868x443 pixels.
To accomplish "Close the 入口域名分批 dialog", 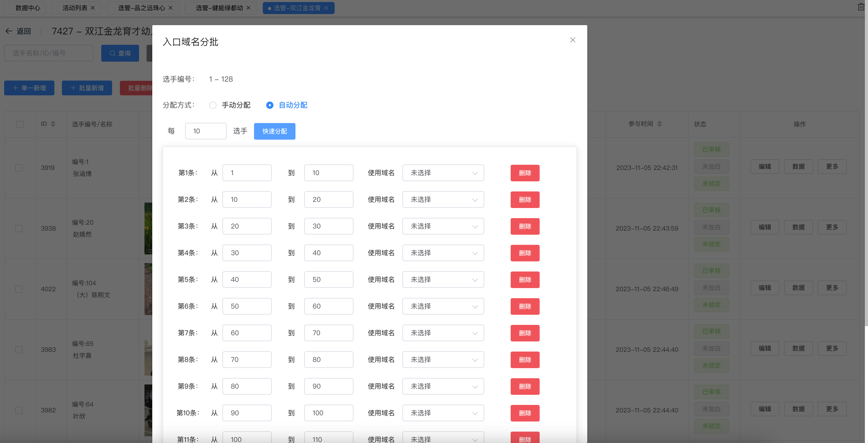I will 573,40.
